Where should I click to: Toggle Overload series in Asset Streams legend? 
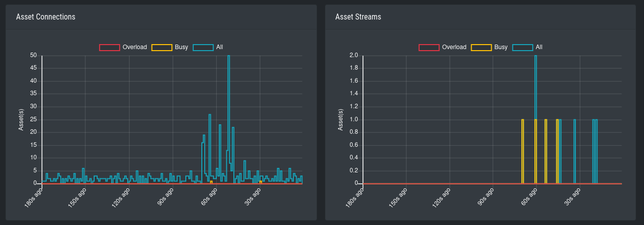(442, 47)
